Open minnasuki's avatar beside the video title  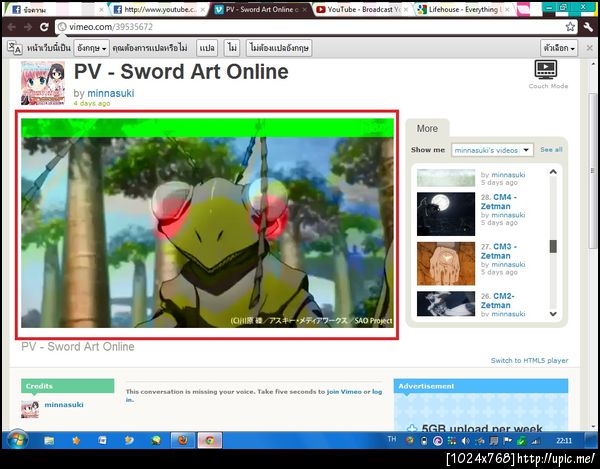(x=43, y=83)
